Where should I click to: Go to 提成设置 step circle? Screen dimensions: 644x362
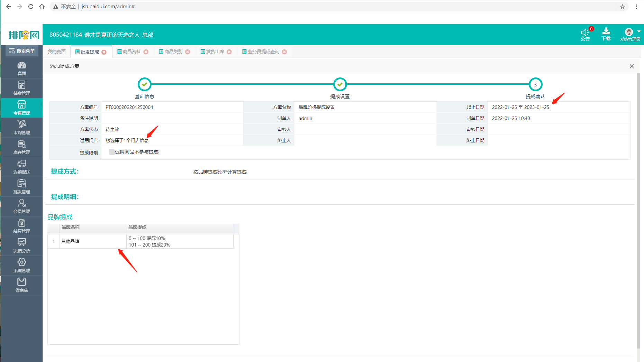click(x=340, y=84)
